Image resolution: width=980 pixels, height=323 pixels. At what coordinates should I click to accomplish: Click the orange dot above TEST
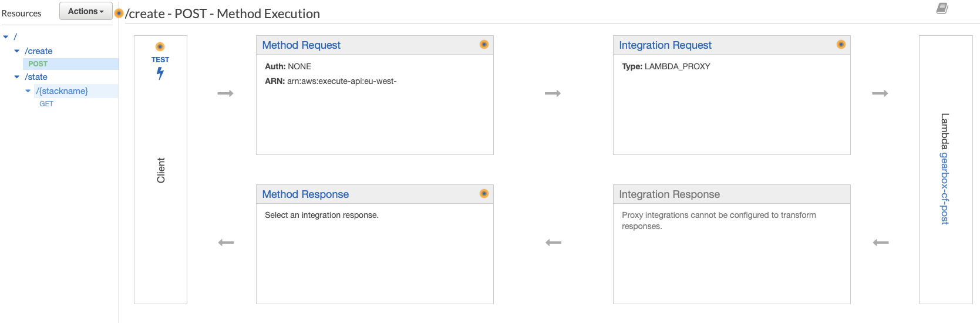(x=160, y=47)
